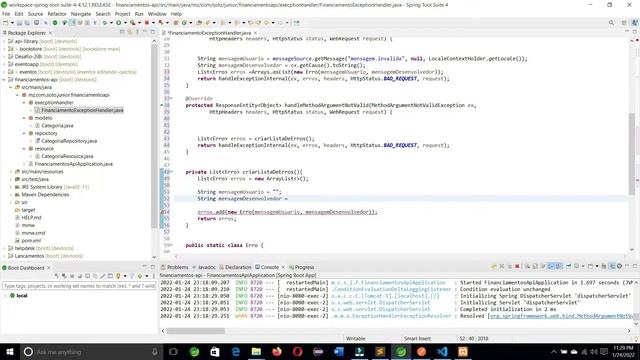Select FinanciamentosApiApplication.java in the tree
Screen dimensions: 640x360
pos(73,164)
